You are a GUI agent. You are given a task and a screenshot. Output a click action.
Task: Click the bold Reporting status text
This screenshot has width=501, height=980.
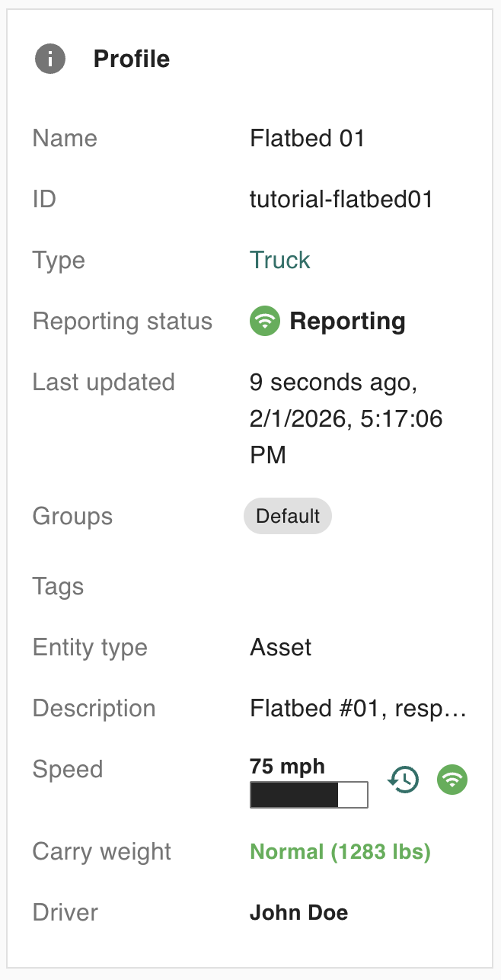pos(347,321)
